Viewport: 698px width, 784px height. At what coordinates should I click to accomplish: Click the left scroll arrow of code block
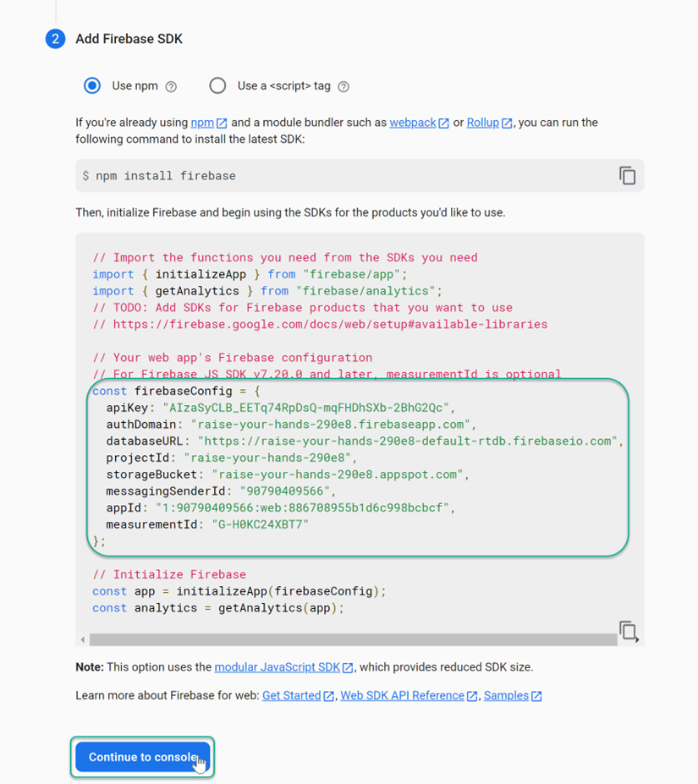(82, 640)
